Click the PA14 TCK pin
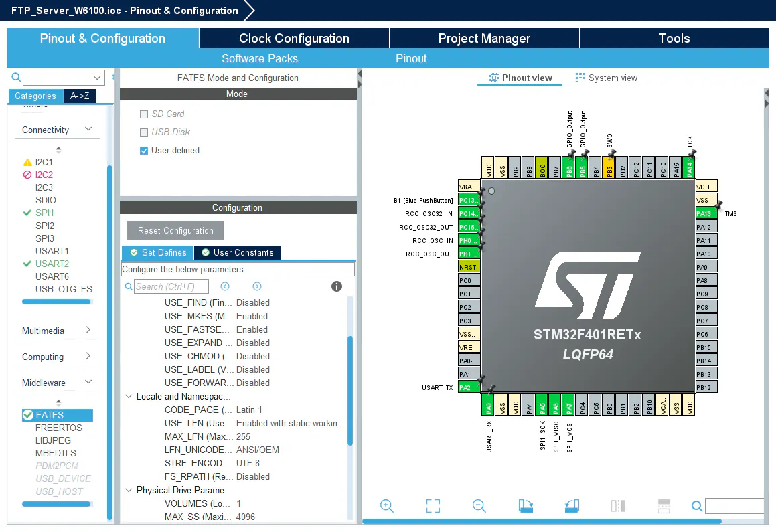Image resolution: width=776 pixels, height=532 pixels. click(x=690, y=167)
